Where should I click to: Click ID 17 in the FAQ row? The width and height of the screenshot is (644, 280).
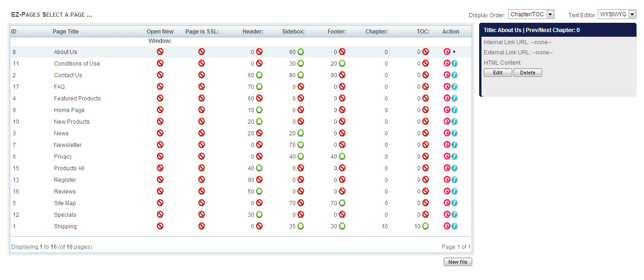click(x=16, y=87)
